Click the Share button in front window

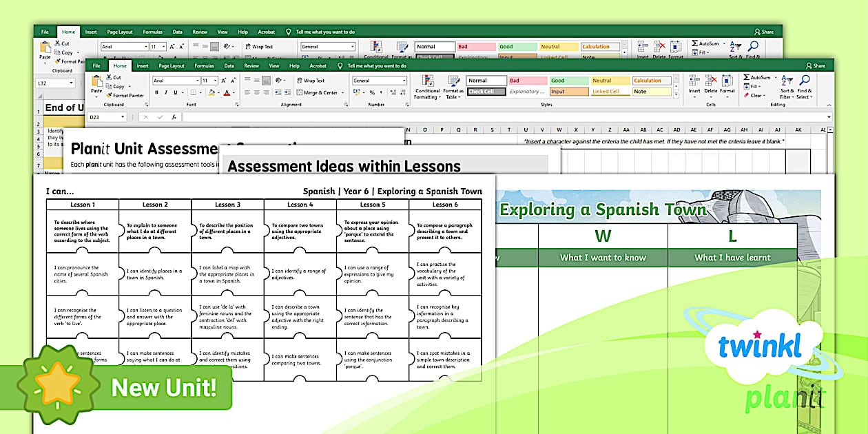(x=816, y=66)
